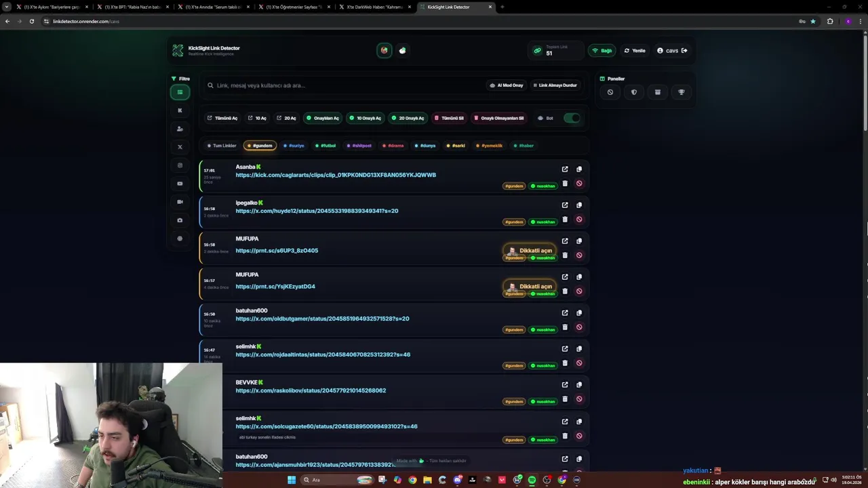Screen dimensions: 868x488
Task: Filter by user icon in sidebar
Action: tap(180, 129)
